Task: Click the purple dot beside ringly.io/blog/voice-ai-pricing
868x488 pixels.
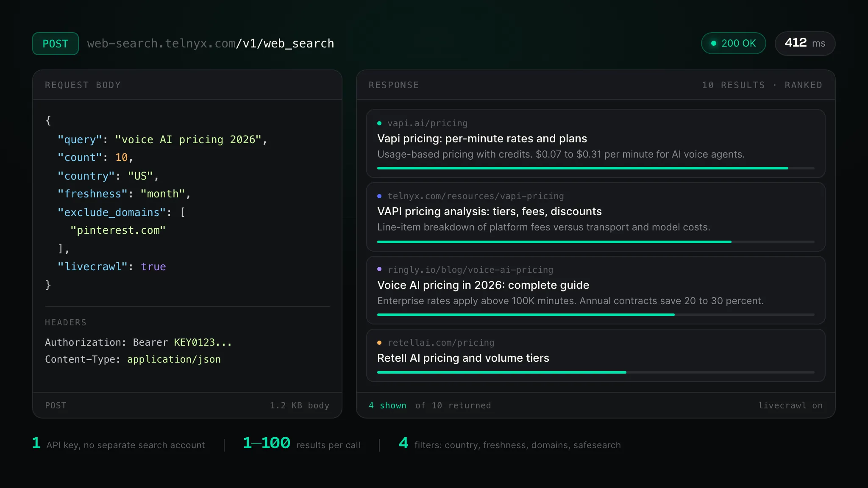Action: pos(379,269)
